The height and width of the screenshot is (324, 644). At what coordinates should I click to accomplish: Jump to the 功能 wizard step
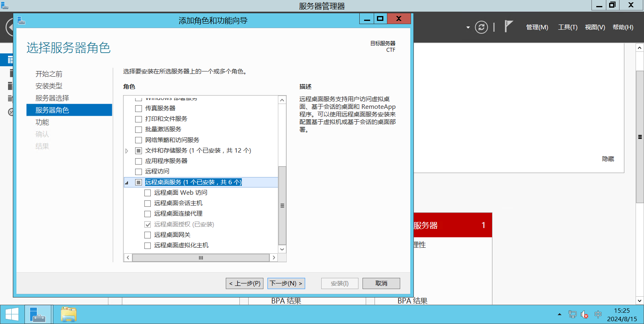point(42,122)
